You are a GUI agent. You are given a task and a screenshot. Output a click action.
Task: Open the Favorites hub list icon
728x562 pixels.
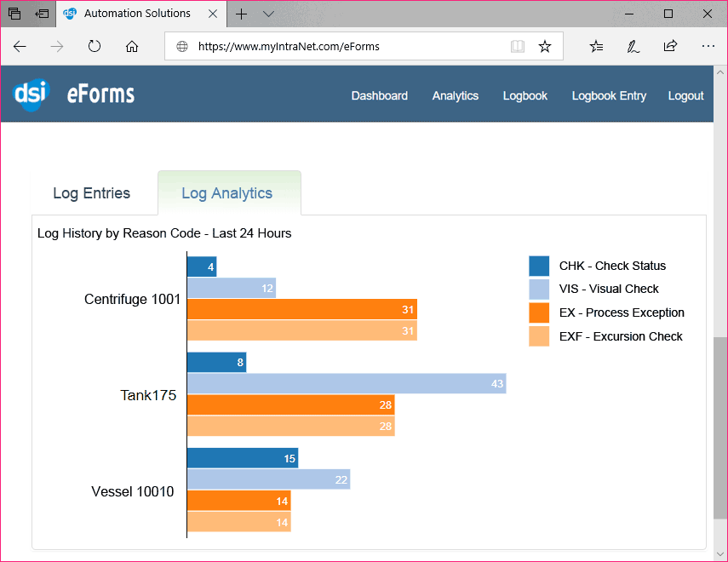pyautogui.click(x=596, y=47)
